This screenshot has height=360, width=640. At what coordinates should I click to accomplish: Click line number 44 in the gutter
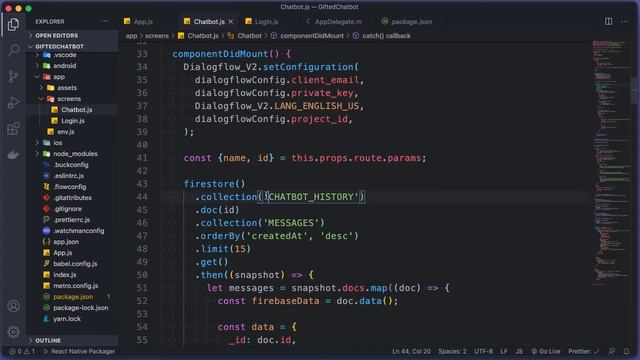point(142,197)
